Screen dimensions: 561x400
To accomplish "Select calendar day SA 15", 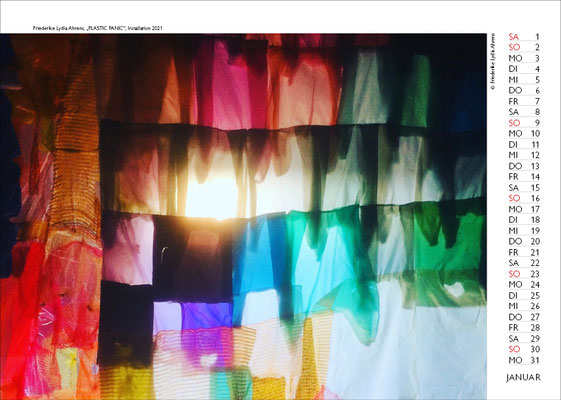I will pyautogui.click(x=524, y=188).
